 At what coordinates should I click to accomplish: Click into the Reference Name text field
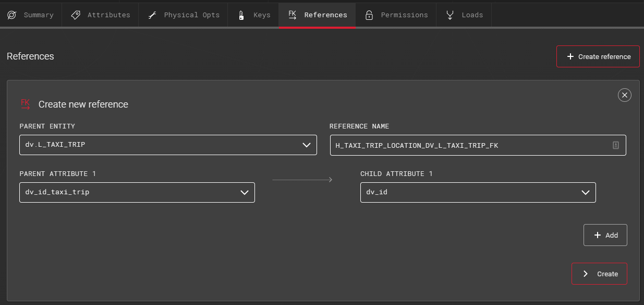469,145
